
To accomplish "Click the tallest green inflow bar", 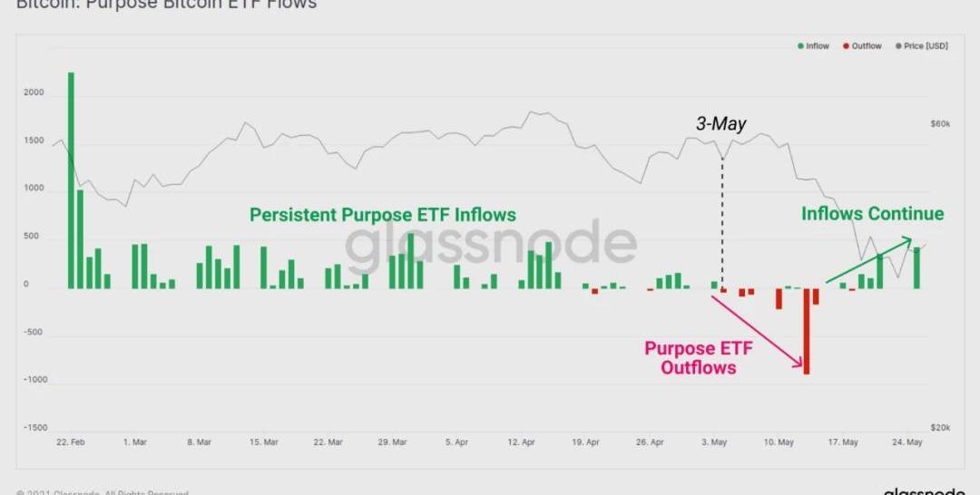I will (x=71, y=180).
